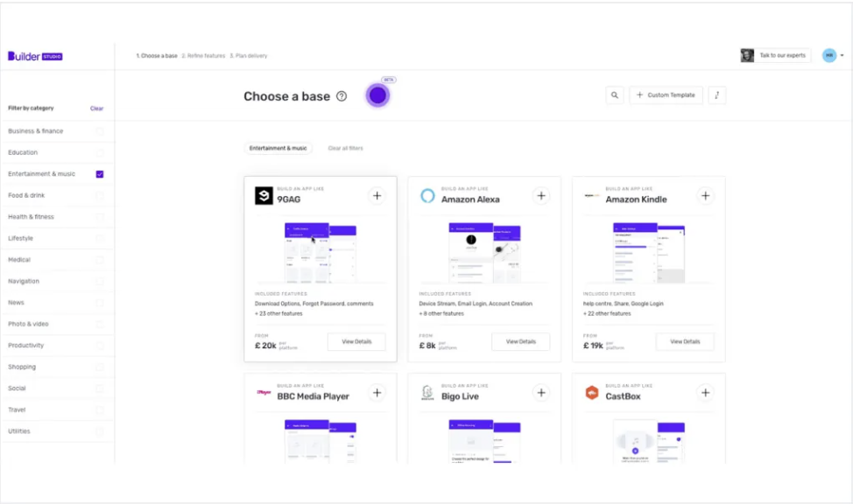Open the user avatar profile
The image size is (853, 504).
829,55
